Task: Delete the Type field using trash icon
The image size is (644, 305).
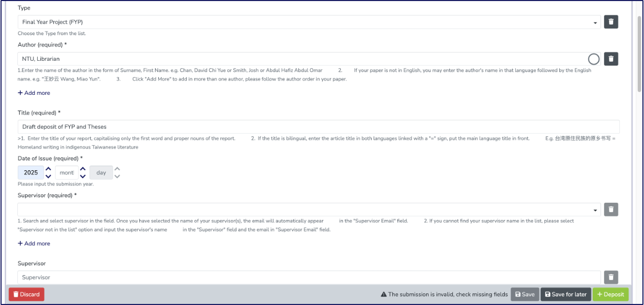Action: (611, 22)
